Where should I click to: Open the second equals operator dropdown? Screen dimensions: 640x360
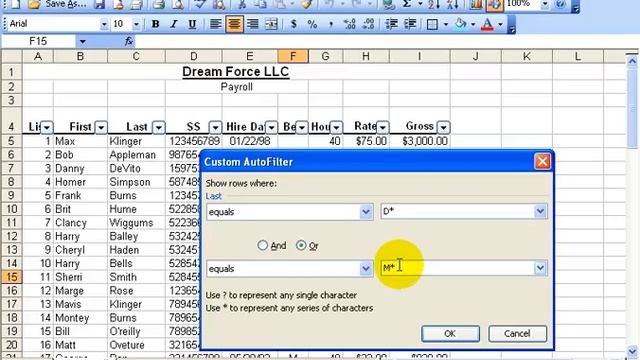366,269
